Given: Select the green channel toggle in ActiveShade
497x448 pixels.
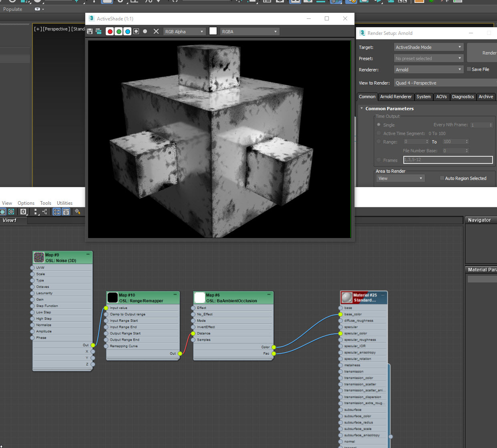Looking at the screenshot, I should (119, 31).
